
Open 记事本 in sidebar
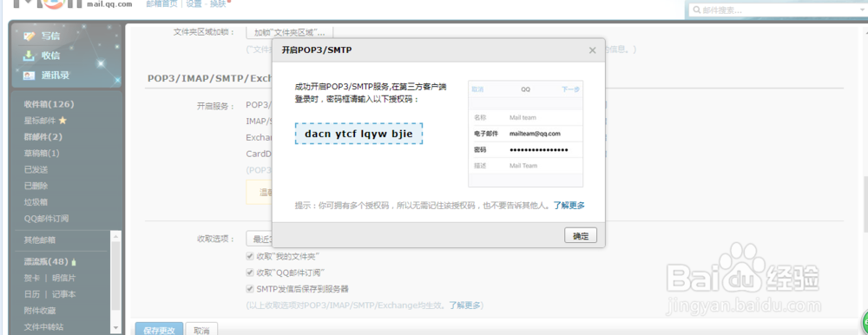pos(64,294)
